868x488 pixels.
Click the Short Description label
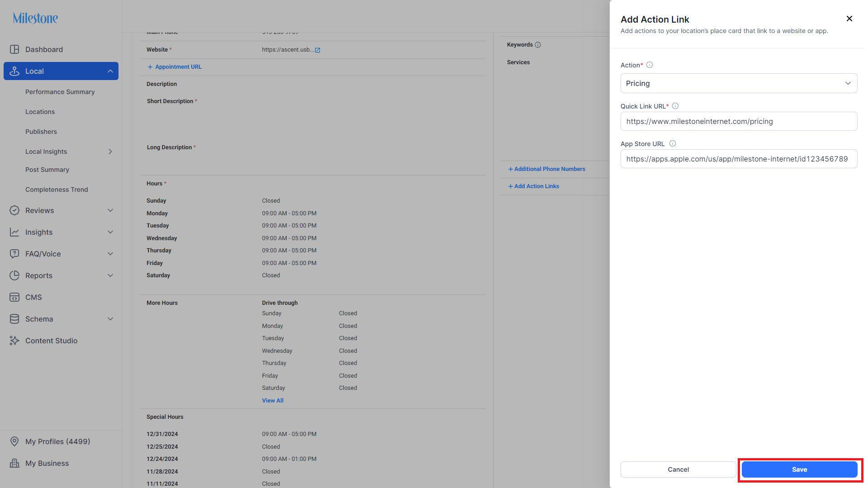[170, 101]
